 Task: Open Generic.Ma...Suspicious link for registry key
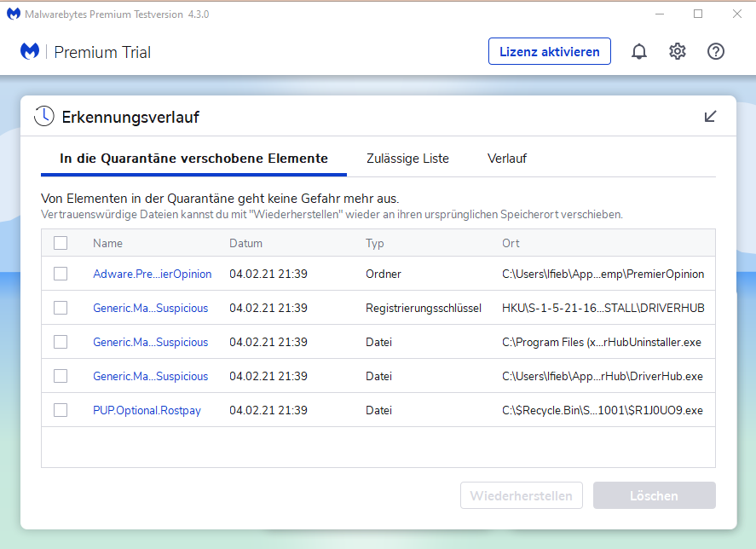[x=150, y=309]
